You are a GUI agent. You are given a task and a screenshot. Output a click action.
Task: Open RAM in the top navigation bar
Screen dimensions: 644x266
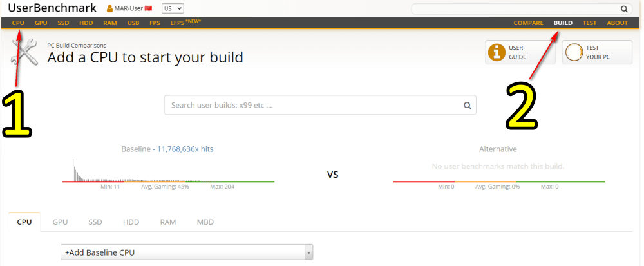point(109,23)
